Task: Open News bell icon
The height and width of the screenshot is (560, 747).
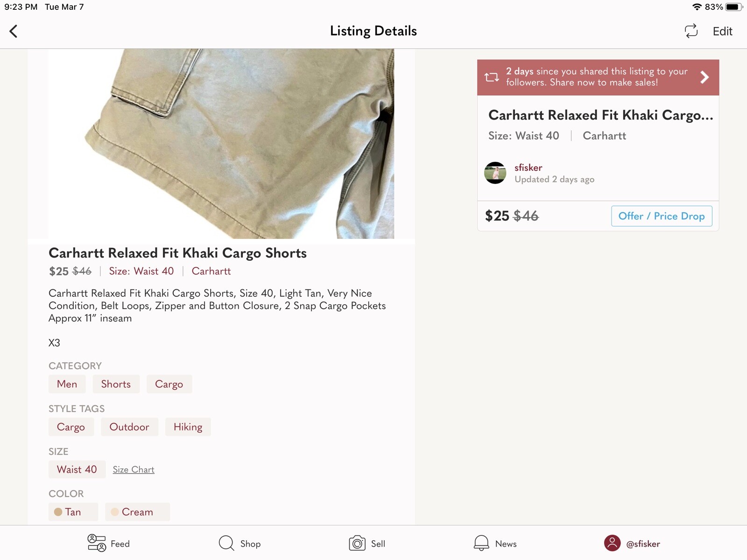Action: click(x=481, y=543)
